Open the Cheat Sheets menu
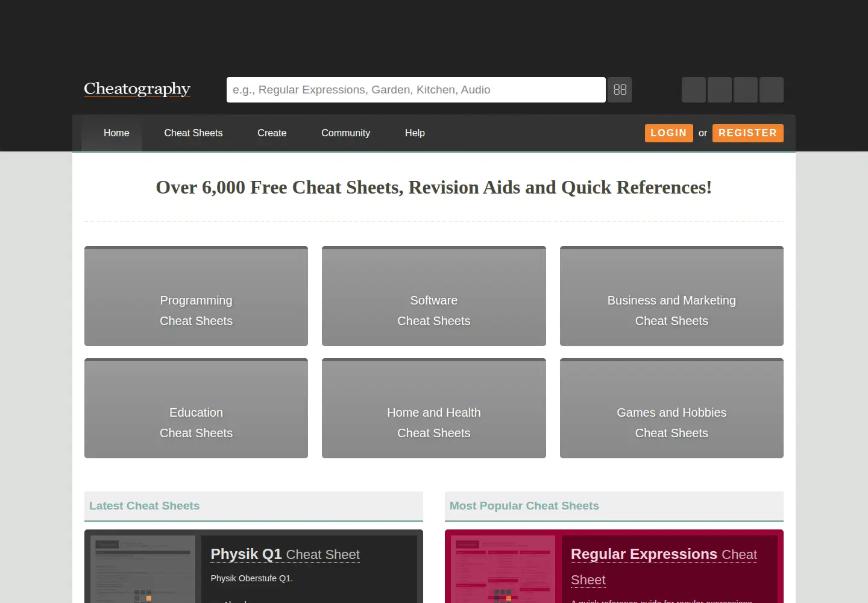Screen dimensions: 868x603 [193, 133]
